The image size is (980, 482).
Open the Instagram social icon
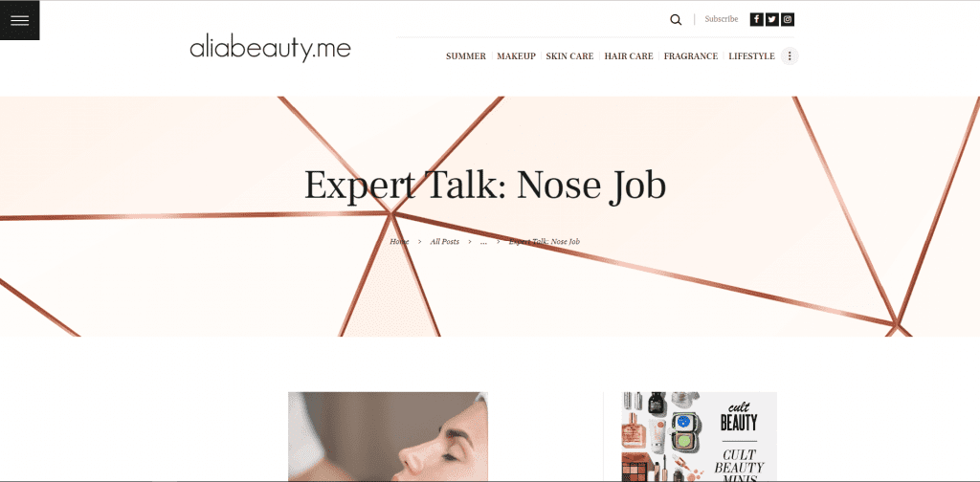pyautogui.click(x=789, y=19)
